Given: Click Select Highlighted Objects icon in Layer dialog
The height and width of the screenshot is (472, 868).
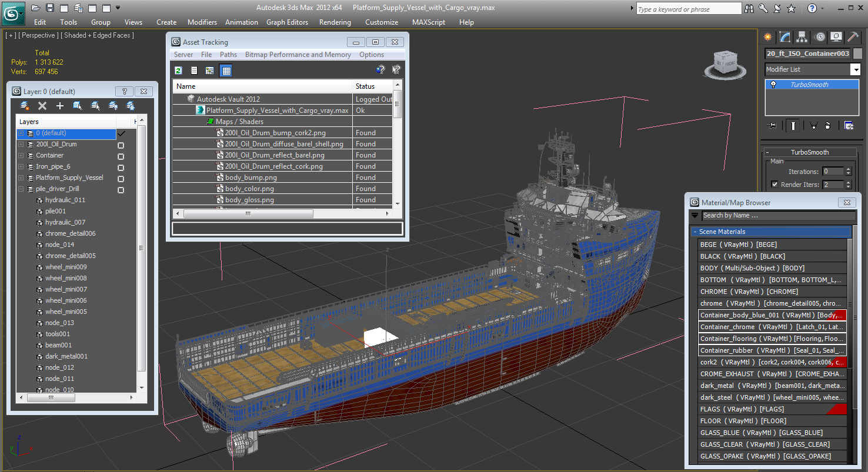Looking at the screenshot, I should (78, 106).
